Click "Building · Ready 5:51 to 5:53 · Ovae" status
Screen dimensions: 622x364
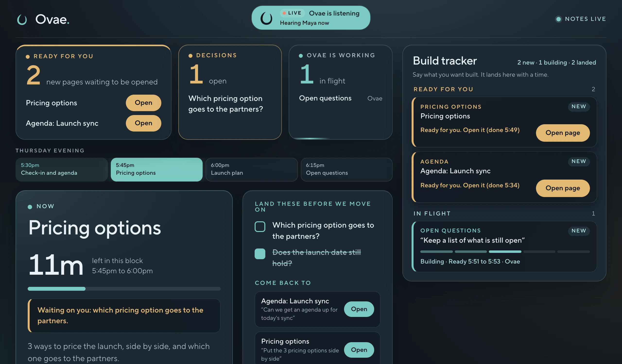click(x=470, y=262)
